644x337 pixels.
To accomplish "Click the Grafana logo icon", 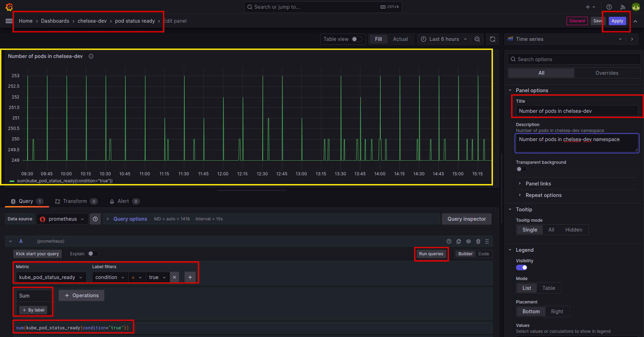I will pos(9,7).
